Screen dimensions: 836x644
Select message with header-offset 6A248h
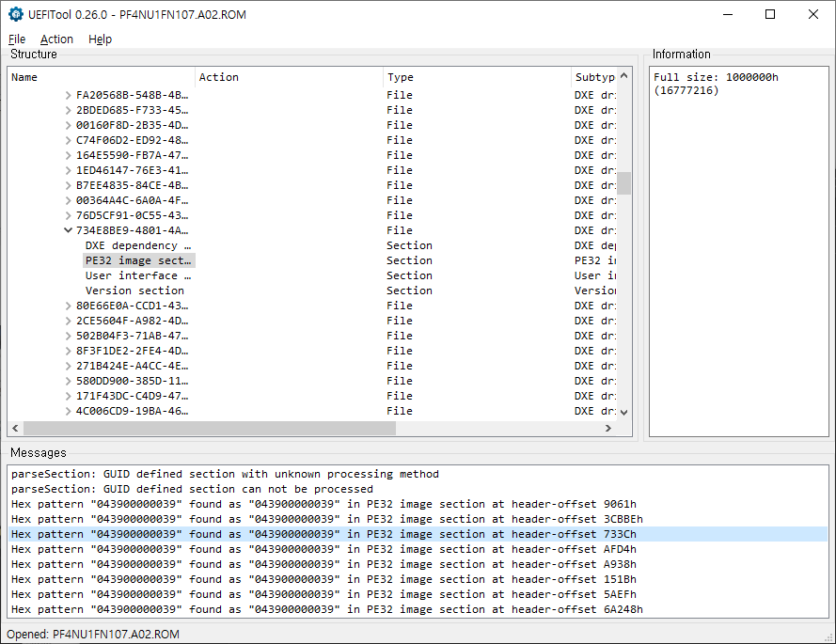(x=418, y=609)
